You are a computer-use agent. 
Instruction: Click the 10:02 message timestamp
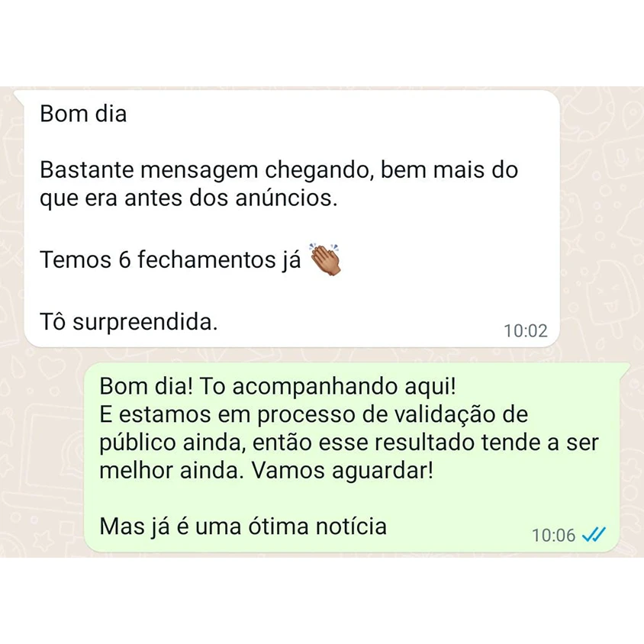[x=525, y=330]
